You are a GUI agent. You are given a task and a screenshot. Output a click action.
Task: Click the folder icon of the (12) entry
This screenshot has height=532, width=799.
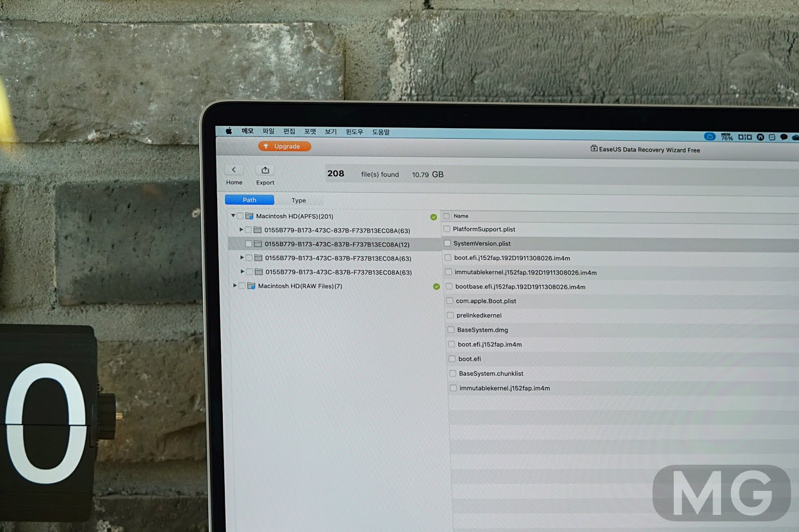coord(258,244)
